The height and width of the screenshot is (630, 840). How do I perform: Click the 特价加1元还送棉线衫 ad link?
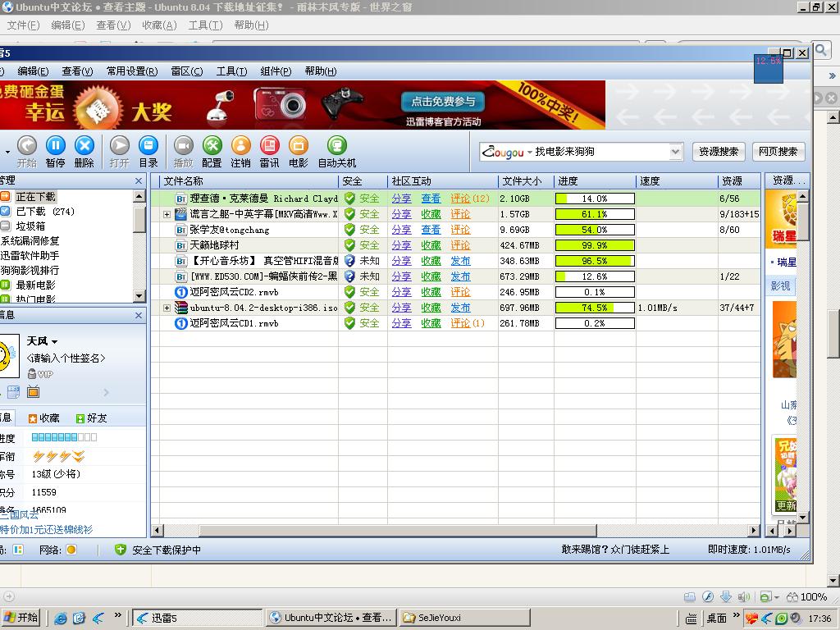coord(47,530)
